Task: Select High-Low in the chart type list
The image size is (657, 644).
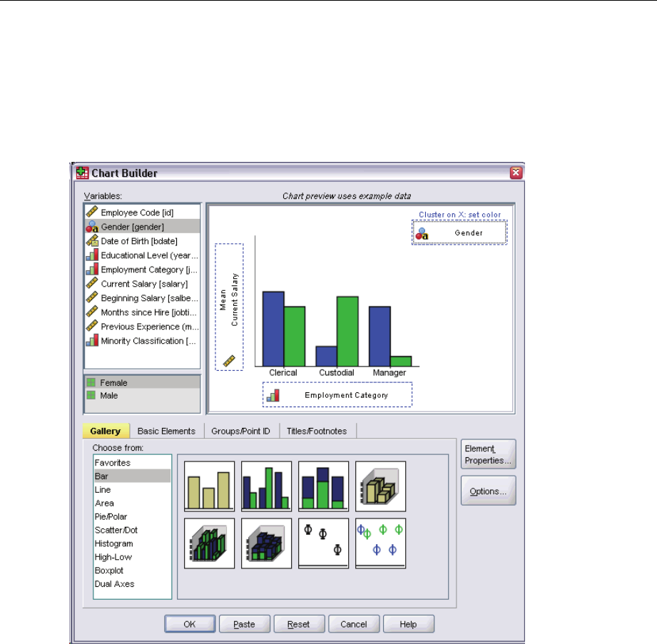Action: (132, 557)
